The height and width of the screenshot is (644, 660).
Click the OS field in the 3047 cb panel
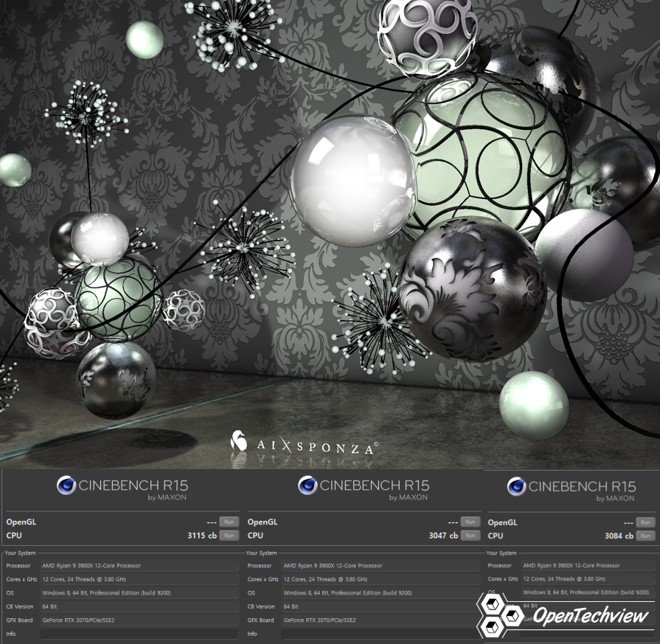point(381,592)
